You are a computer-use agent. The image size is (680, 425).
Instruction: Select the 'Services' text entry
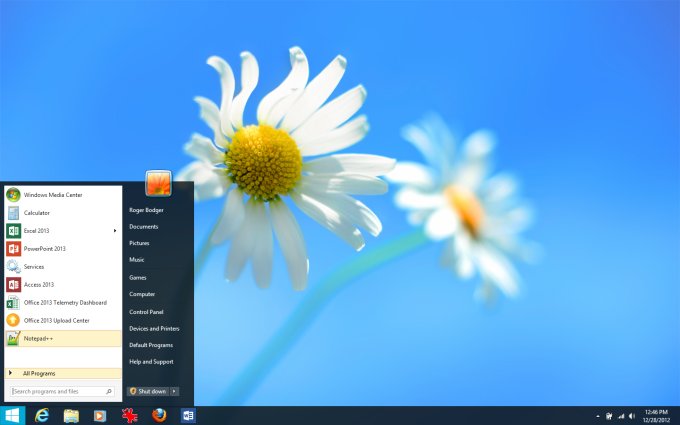pos(34,267)
